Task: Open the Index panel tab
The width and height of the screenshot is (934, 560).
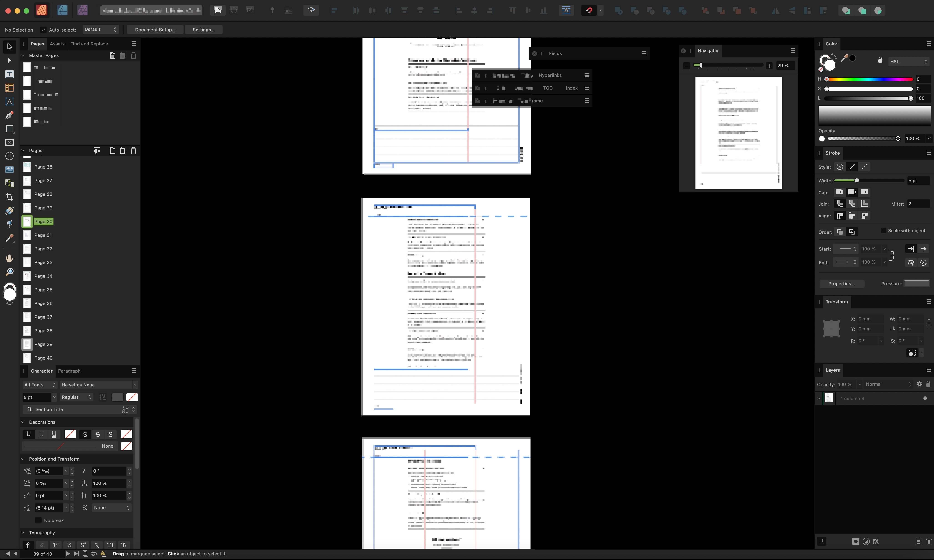Action: tap(572, 88)
